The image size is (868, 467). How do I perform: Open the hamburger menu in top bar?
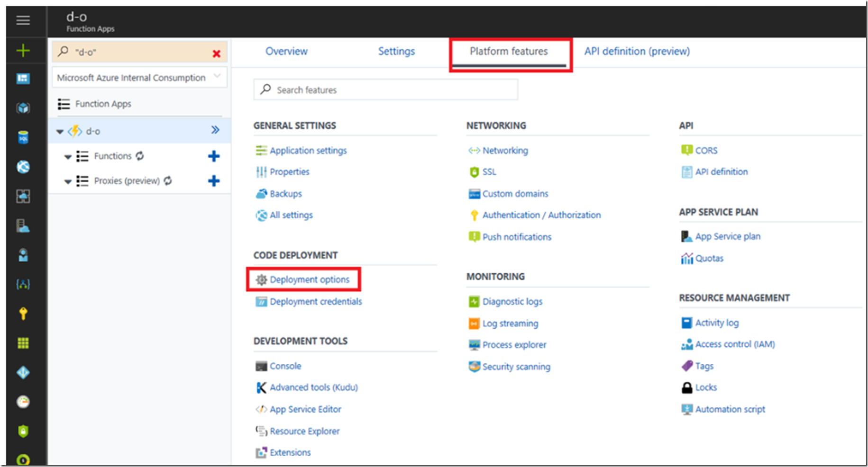(23, 20)
